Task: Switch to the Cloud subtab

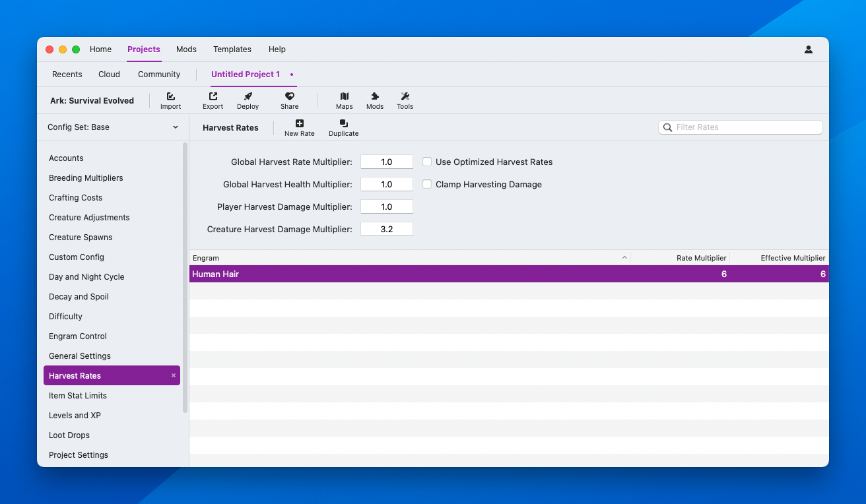Action: point(110,75)
